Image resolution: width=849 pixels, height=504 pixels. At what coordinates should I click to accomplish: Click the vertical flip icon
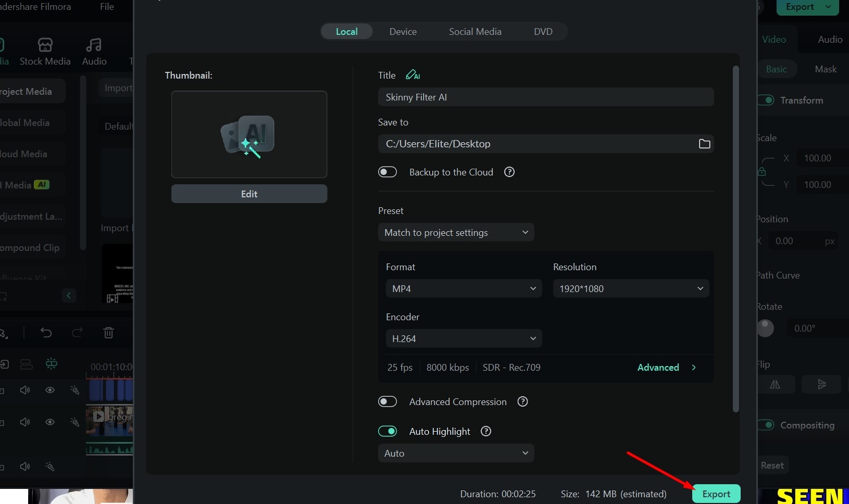[821, 384]
